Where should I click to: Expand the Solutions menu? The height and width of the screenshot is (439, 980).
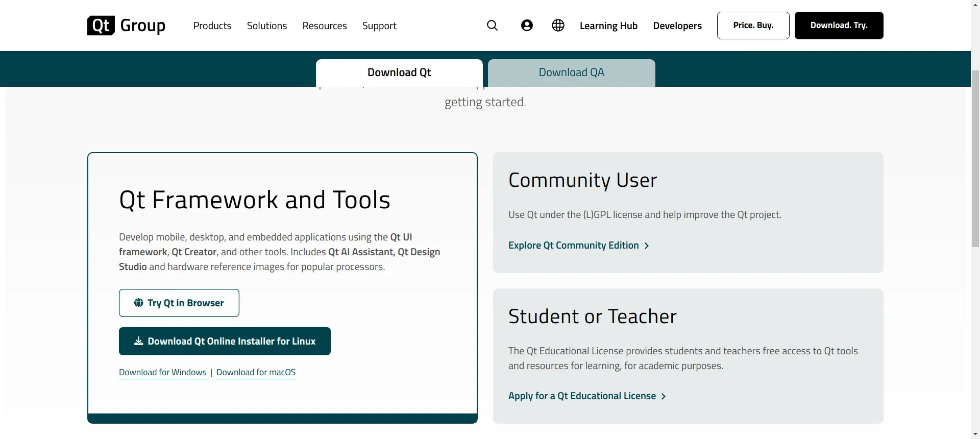266,26
